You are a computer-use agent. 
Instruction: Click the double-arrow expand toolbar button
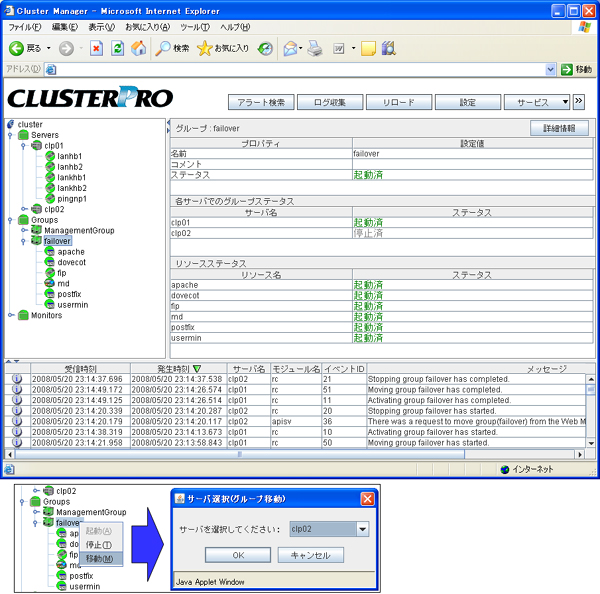[578, 101]
